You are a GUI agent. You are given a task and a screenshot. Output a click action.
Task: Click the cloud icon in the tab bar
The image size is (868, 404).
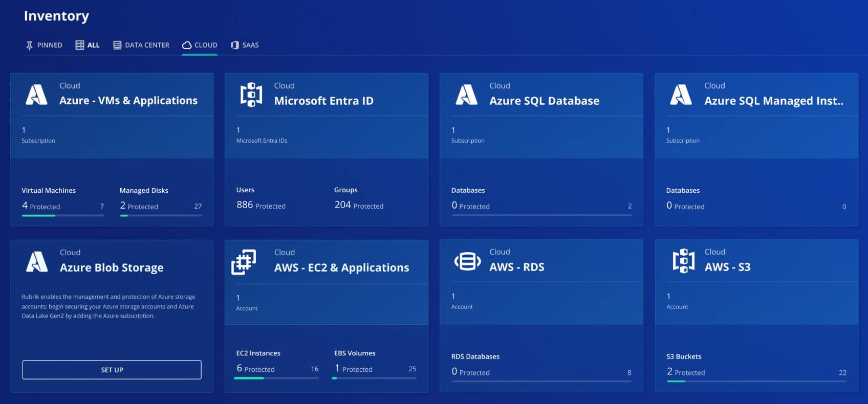(x=187, y=45)
